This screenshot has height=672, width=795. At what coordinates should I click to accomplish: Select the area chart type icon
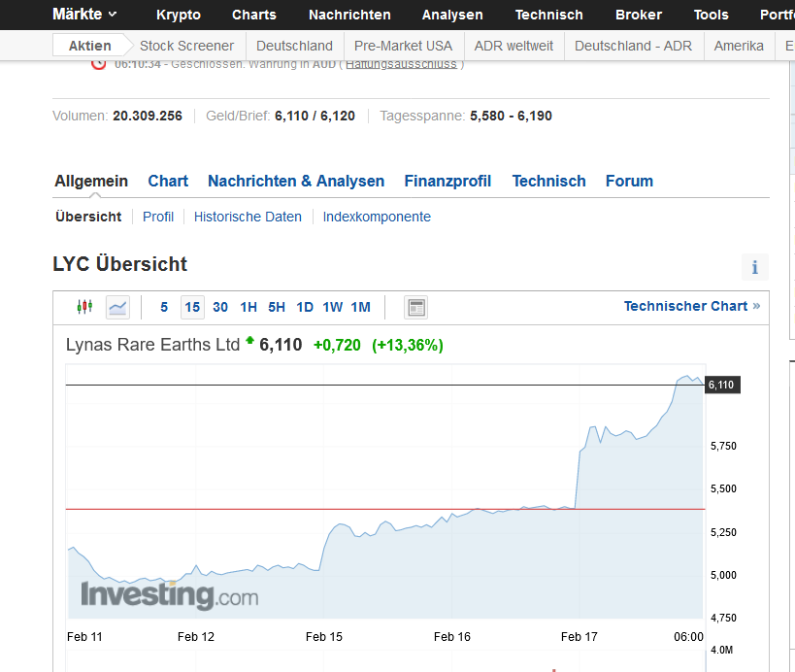tap(117, 308)
